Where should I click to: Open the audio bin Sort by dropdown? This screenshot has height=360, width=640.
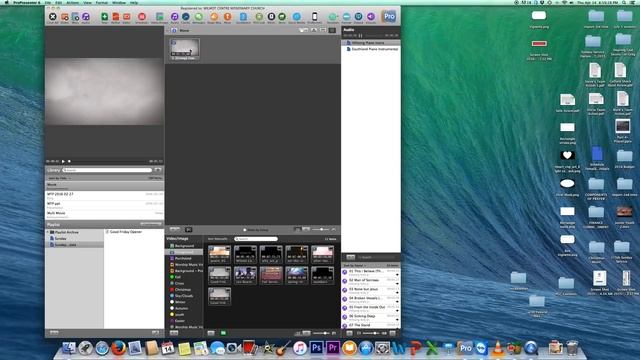point(355,265)
